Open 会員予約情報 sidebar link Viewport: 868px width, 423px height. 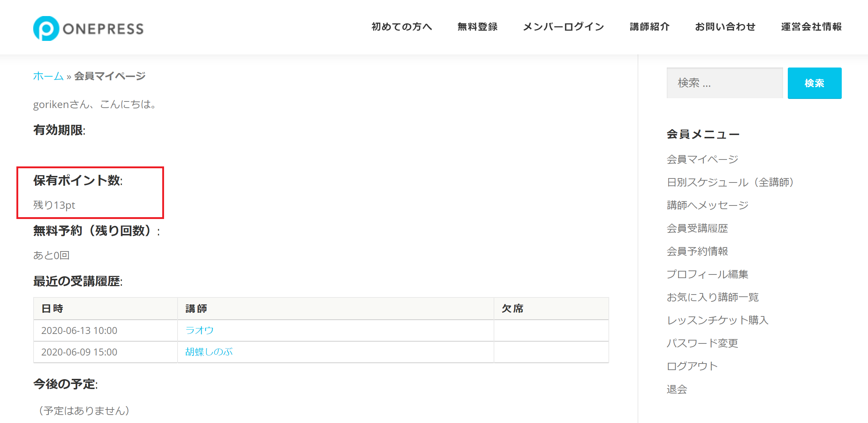pos(697,251)
